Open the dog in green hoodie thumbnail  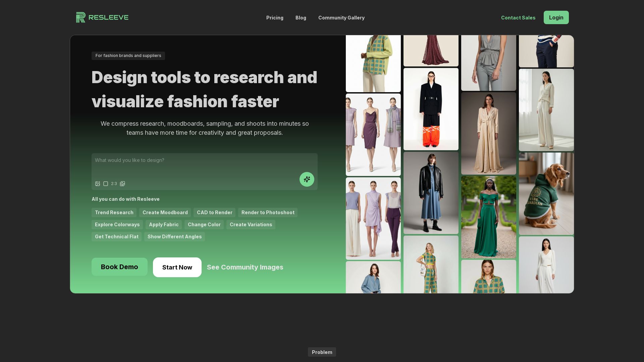546,194
